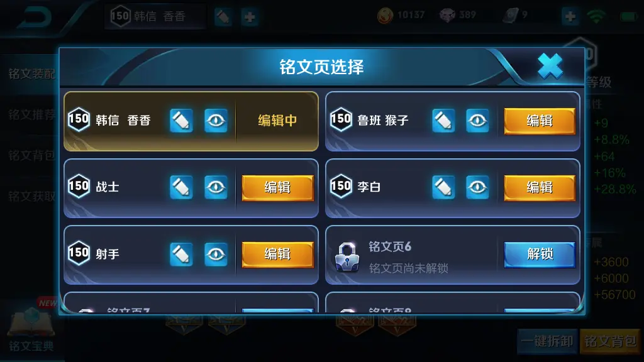Screen dimensions: 644x362
Task: Close the 铭文页选择 dialog
Action: click(x=550, y=66)
